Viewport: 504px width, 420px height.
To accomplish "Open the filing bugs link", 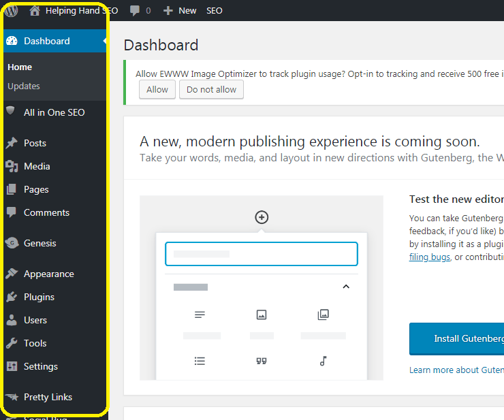I will coord(430,257).
